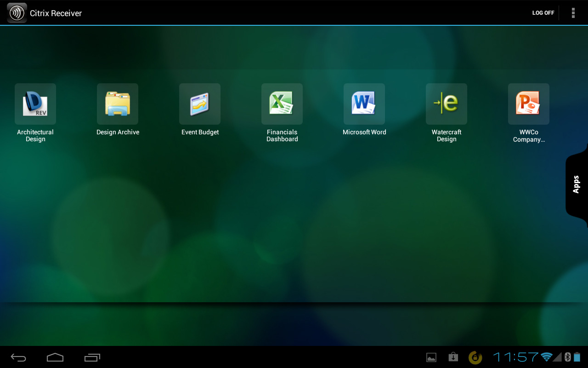The height and width of the screenshot is (368, 588).
Task: Open the Architectural Design app icon
Action: pyautogui.click(x=35, y=104)
